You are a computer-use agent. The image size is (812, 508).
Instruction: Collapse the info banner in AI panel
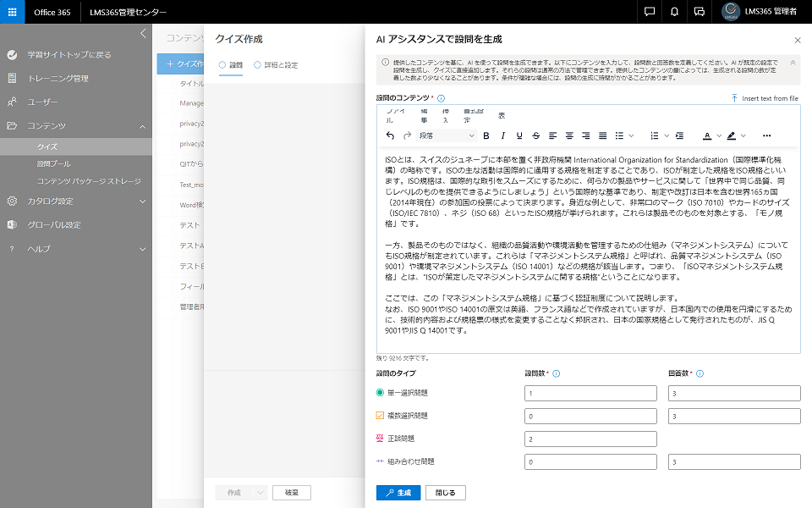(x=793, y=62)
